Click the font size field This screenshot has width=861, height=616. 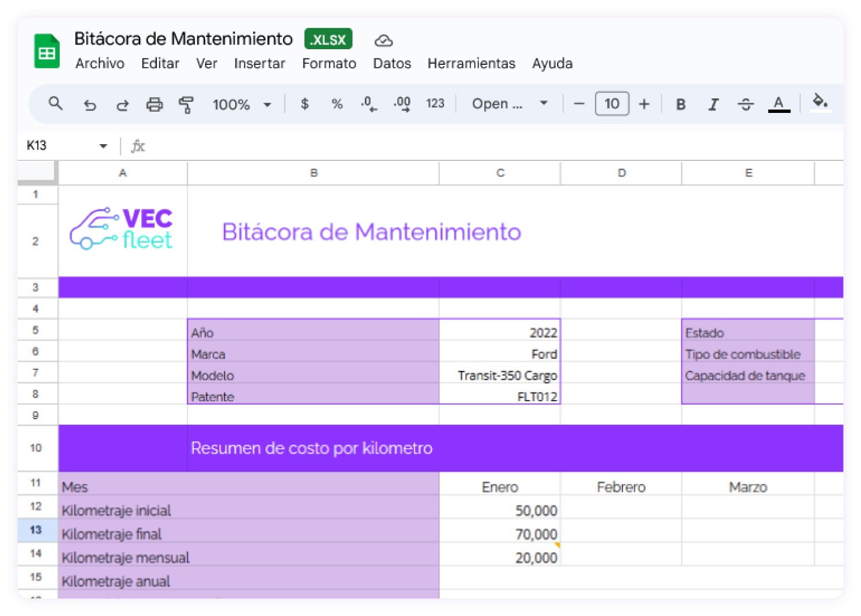(611, 104)
